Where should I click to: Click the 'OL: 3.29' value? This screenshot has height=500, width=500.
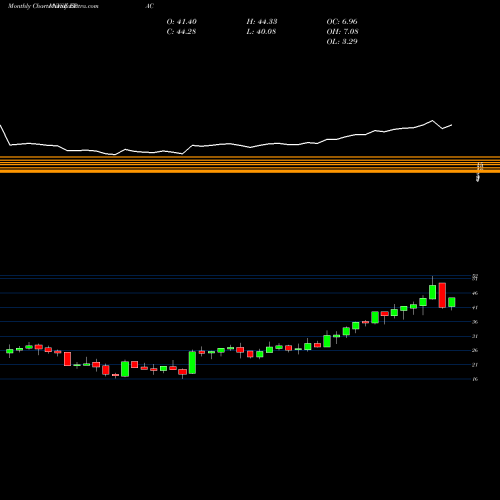click(x=342, y=42)
